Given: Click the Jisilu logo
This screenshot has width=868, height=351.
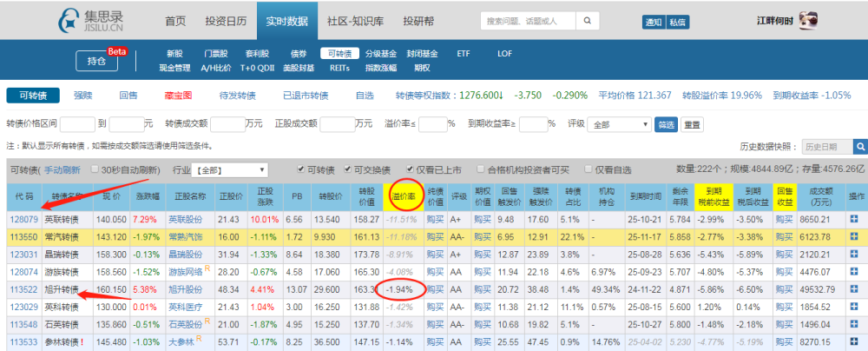Looking at the screenshot, I should tap(93, 20).
